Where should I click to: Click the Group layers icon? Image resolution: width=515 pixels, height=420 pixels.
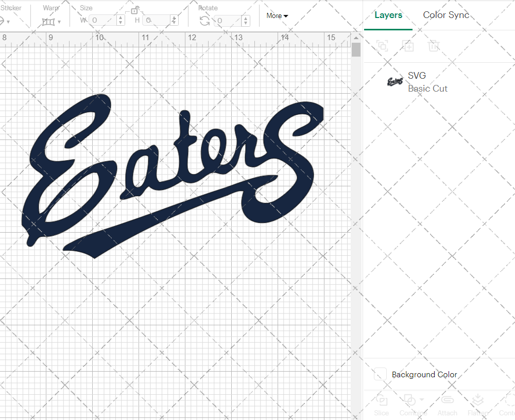click(382, 46)
